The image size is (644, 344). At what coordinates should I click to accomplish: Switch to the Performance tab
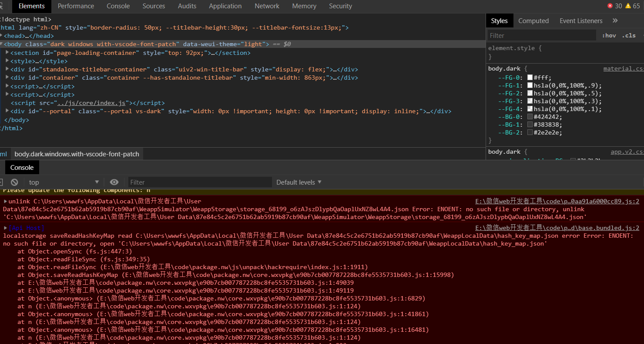click(x=76, y=6)
